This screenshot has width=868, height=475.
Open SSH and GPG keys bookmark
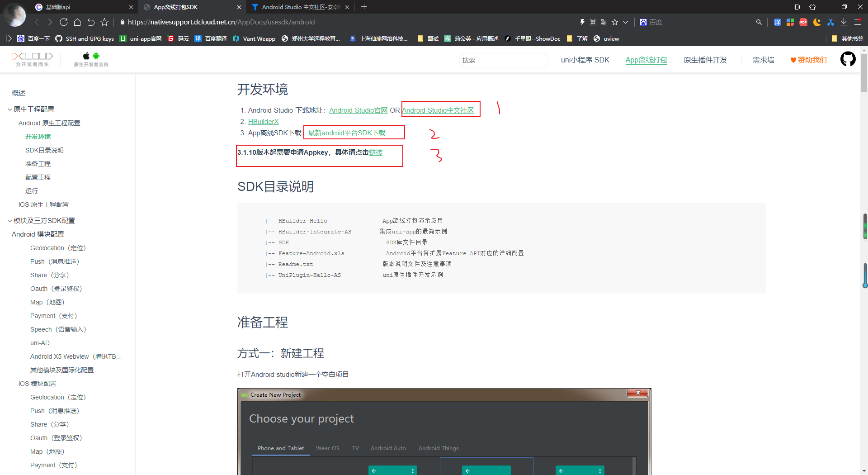(x=85, y=39)
